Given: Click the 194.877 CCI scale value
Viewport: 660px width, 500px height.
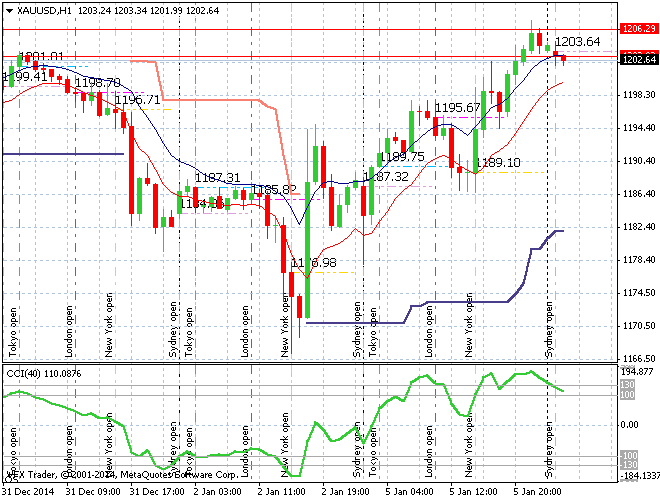Looking at the screenshot, I should pyautogui.click(x=638, y=371).
